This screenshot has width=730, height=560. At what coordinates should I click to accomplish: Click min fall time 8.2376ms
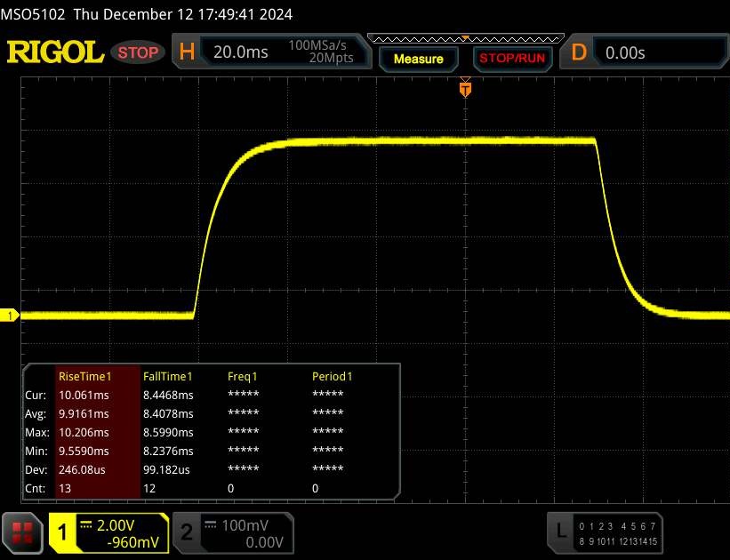168,451
